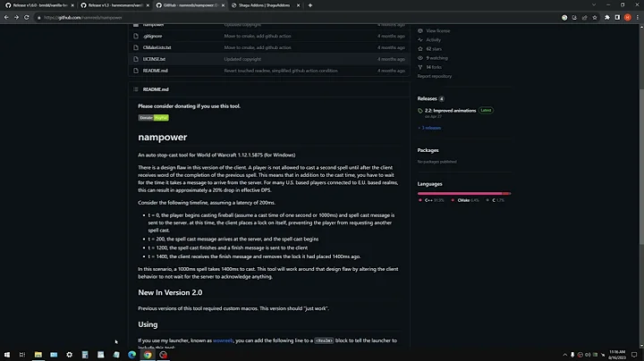The image size is (644, 361).
Task: Click the C++ language entry
Action: coord(431,200)
